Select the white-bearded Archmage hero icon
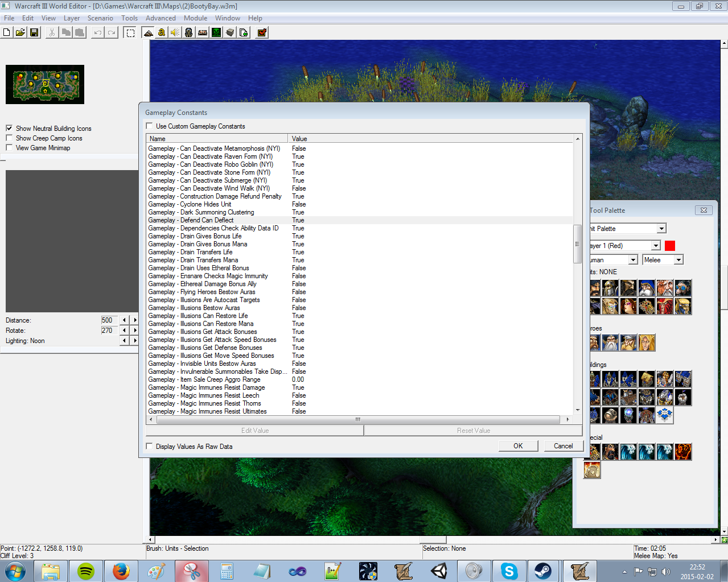The image size is (728, 582). click(x=610, y=342)
